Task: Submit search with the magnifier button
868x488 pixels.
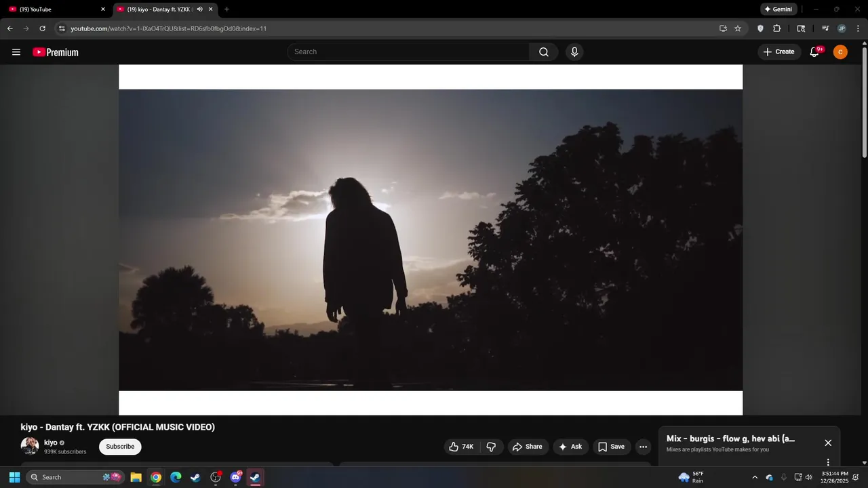Action: click(x=544, y=52)
